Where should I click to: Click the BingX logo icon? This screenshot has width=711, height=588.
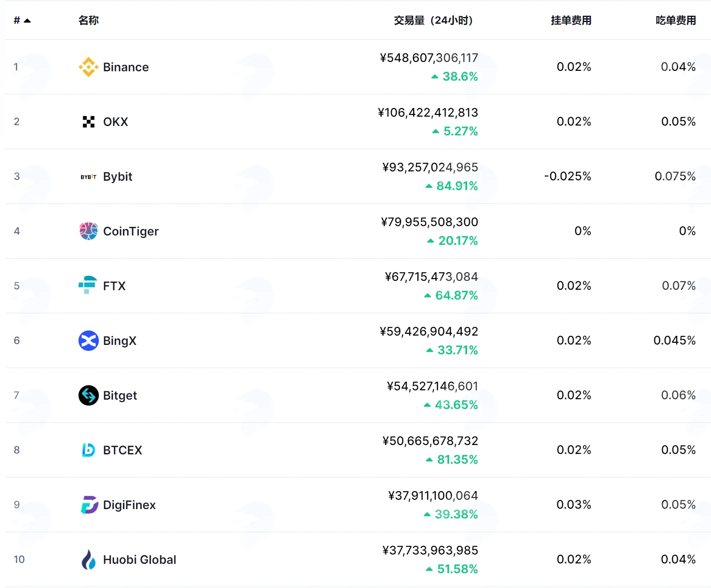click(x=88, y=341)
